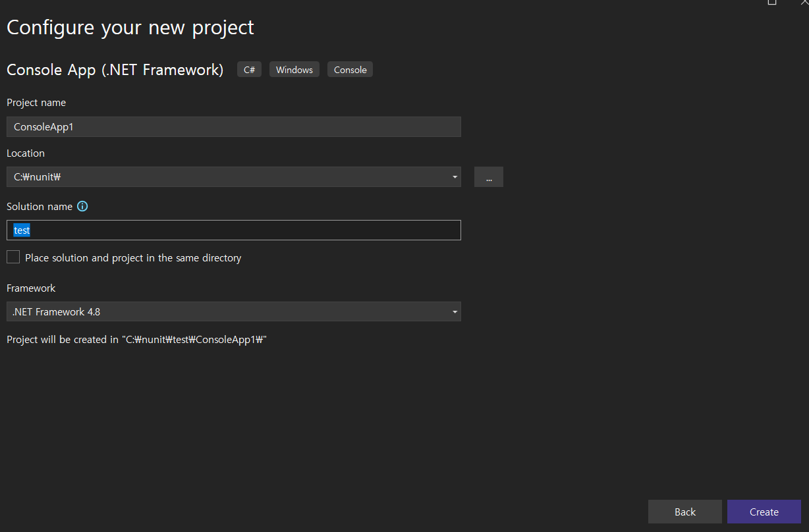
Task: Open the browse folder dialog with ellipsis button
Action: coord(488,176)
